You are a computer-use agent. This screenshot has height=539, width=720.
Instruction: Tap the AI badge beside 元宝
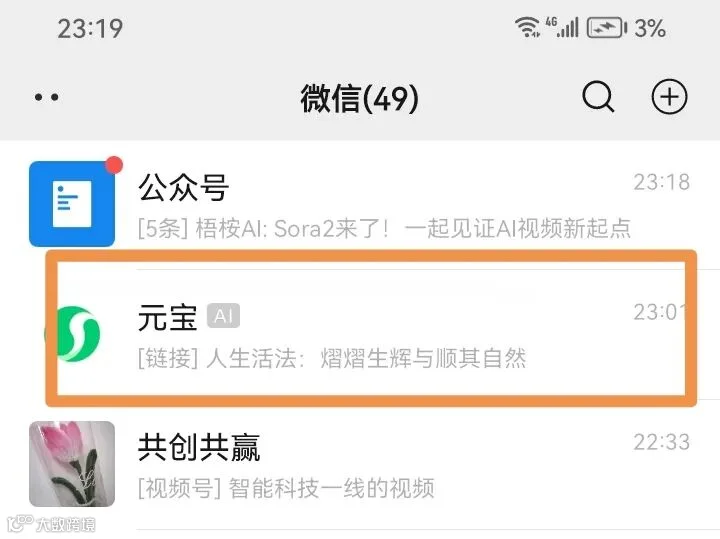pos(224,316)
